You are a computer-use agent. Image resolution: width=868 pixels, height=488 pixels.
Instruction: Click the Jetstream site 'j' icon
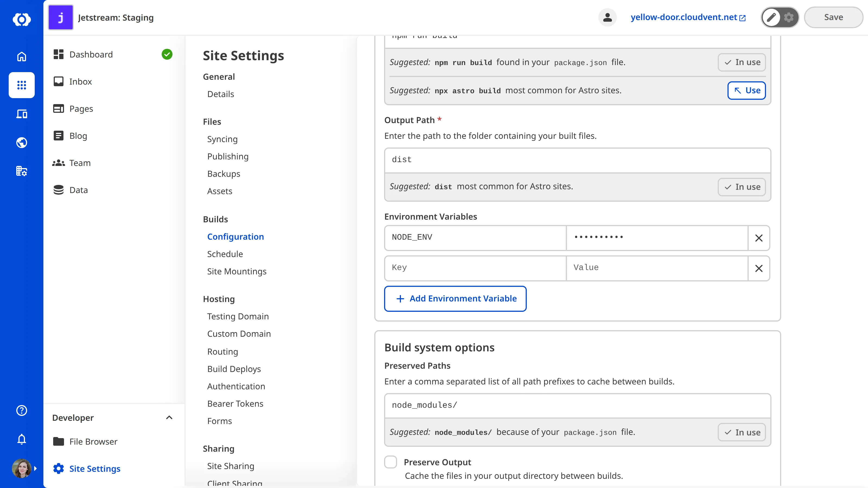click(x=61, y=18)
